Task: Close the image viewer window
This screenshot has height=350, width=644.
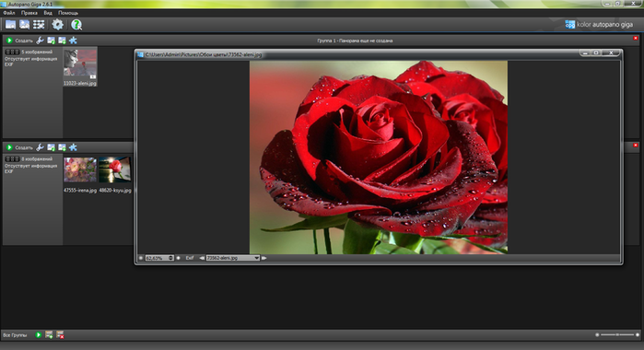Action: tap(611, 53)
